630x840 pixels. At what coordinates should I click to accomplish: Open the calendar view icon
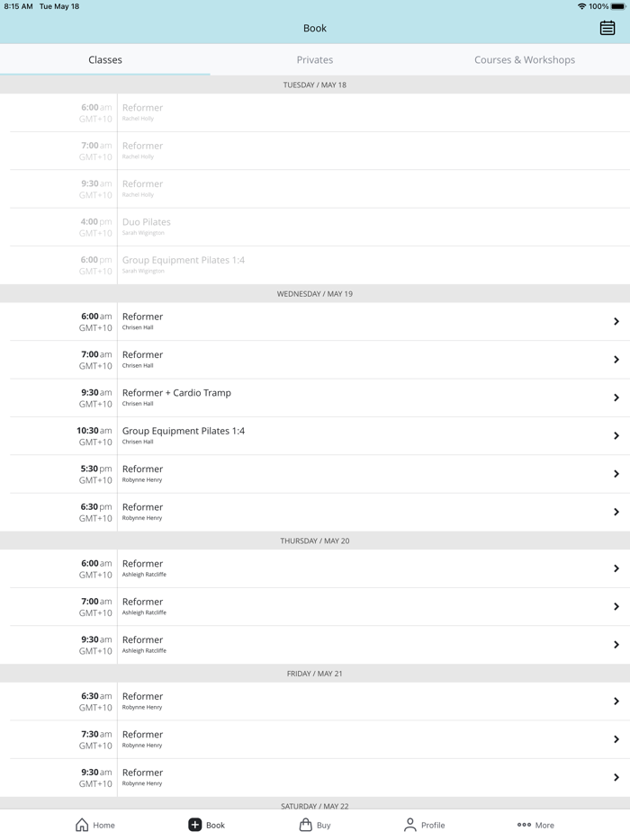[x=607, y=28]
